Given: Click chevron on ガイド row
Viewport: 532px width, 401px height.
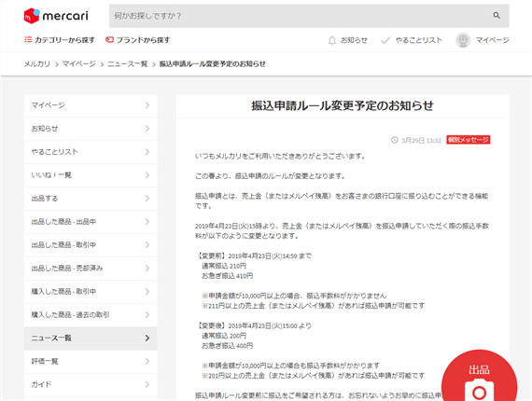Looking at the screenshot, I should tap(147, 385).
